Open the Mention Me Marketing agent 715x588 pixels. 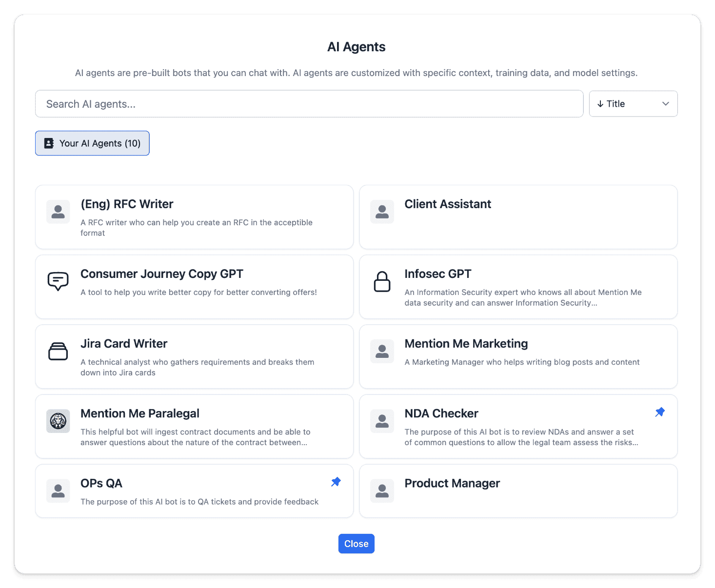(518, 356)
